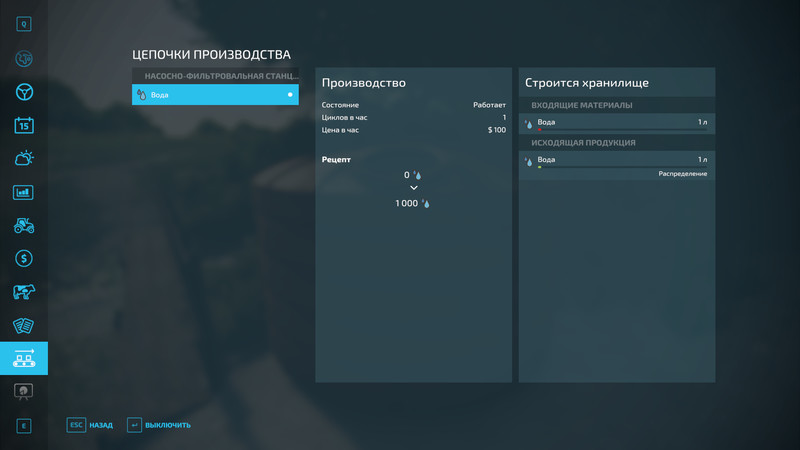The width and height of the screenshot is (800, 450).
Task: Open the weather forecast page
Action: pyautogui.click(x=24, y=158)
